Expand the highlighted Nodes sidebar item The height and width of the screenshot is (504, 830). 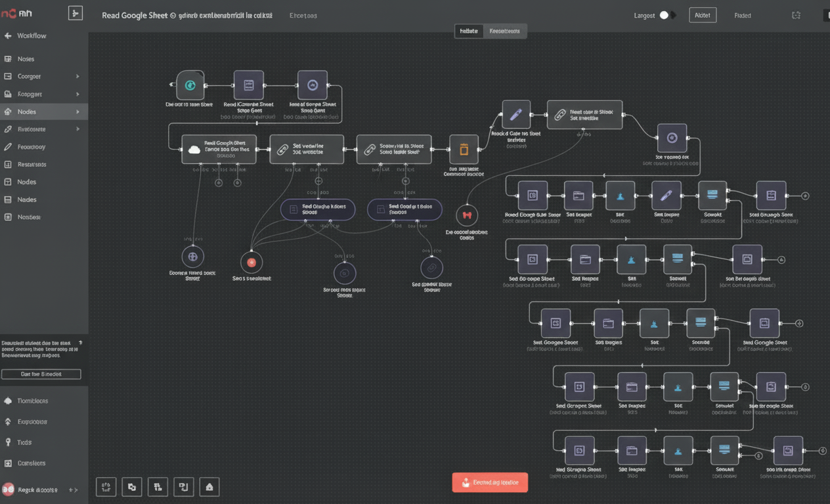[x=77, y=112]
